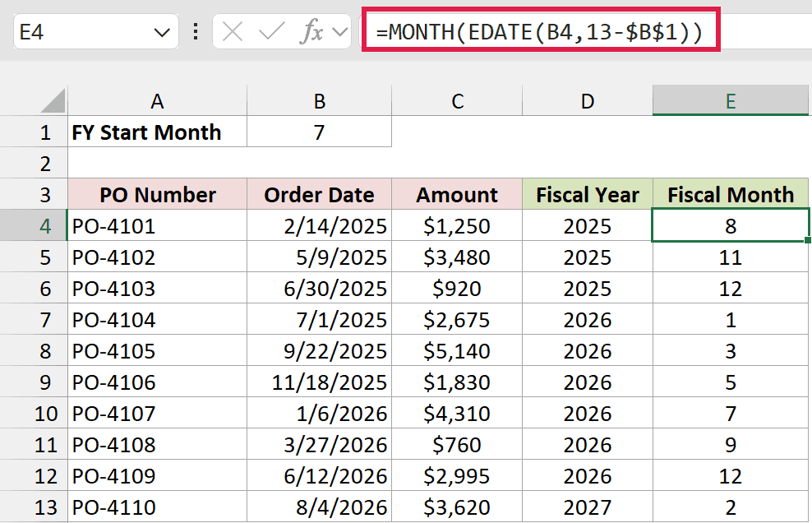Select the $760 amount cell
This screenshot has width=812, height=523.
(457, 444)
